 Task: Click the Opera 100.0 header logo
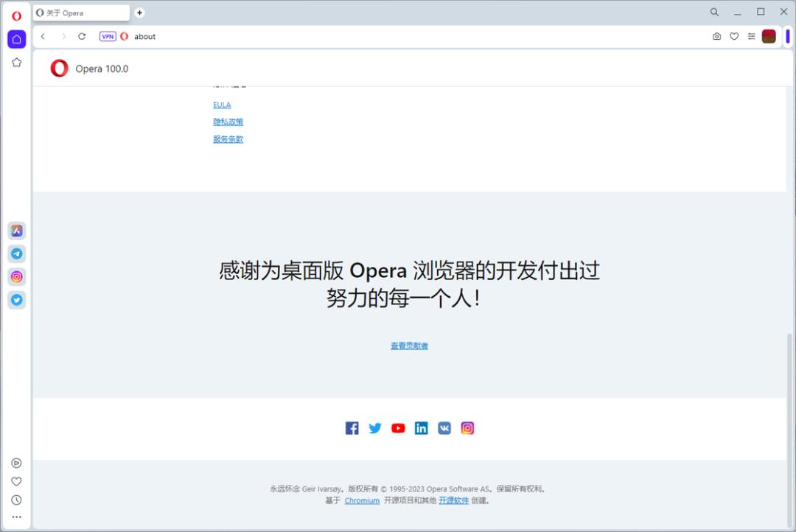pyautogui.click(x=60, y=68)
